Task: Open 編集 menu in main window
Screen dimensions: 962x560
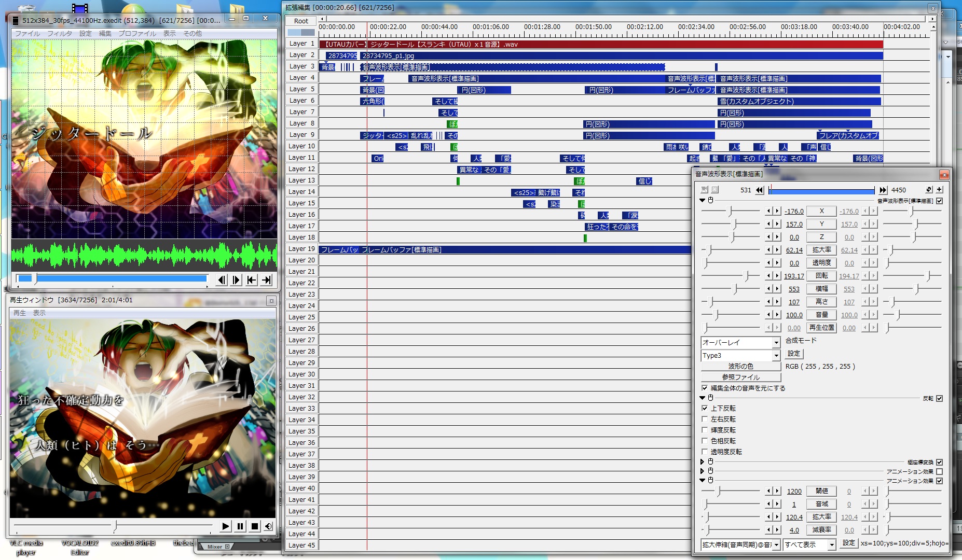Action: pyautogui.click(x=105, y=33)
